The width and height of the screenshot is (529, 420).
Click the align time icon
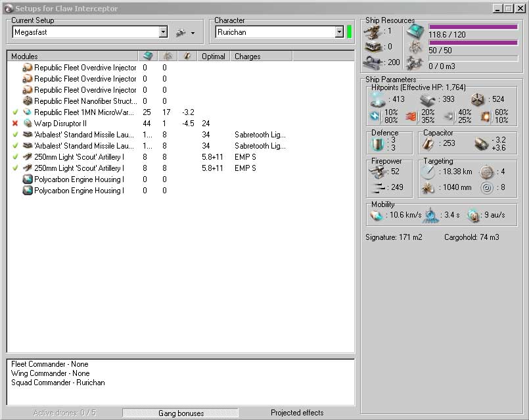(432, 215)
